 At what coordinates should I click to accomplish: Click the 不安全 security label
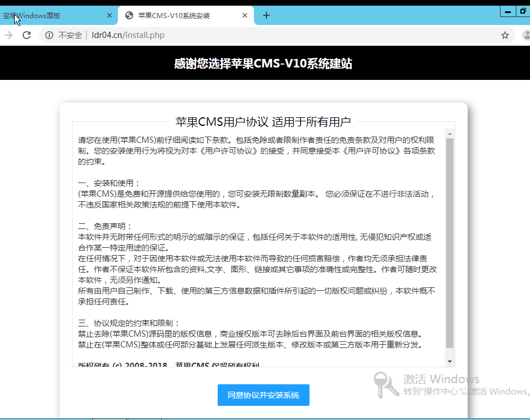(x=70, y=35)
